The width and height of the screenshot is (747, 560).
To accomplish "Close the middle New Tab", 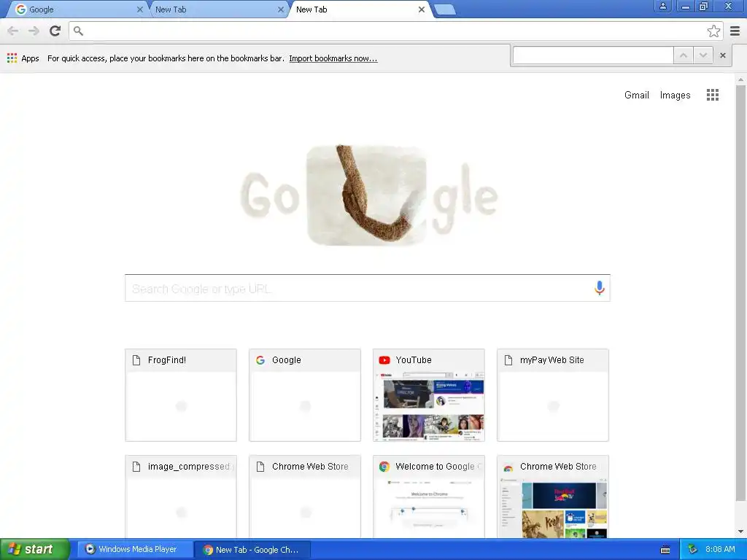I will click(281, 9).
